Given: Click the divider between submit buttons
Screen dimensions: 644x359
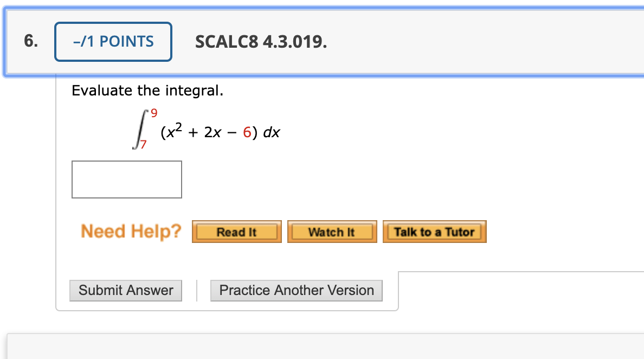Looking at the screenshot, I should click(x=196, y=290).
